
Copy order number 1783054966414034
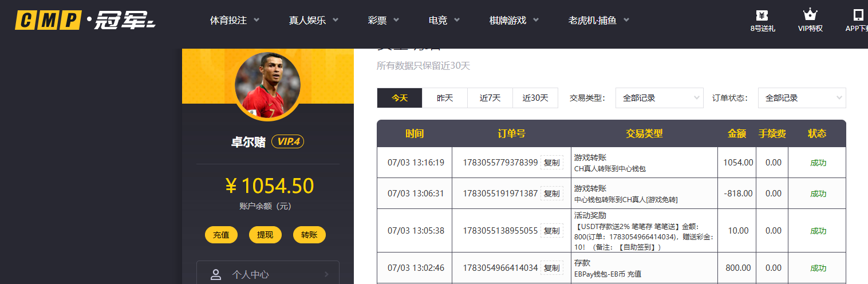(551, 267)
